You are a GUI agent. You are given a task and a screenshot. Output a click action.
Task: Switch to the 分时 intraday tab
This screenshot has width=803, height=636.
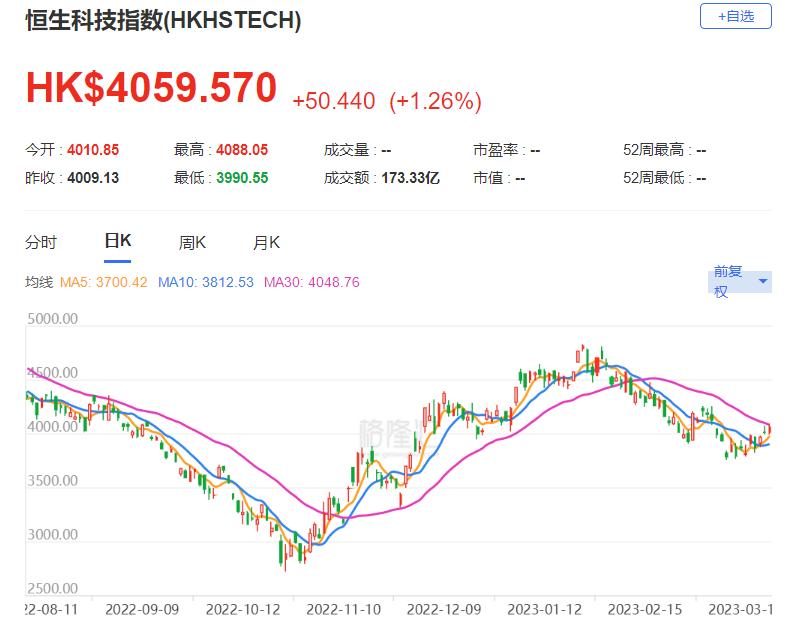tap(40, 242)
